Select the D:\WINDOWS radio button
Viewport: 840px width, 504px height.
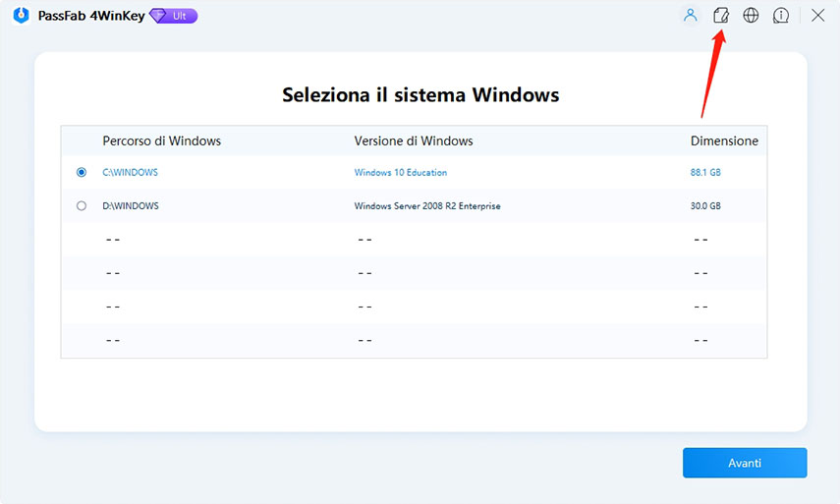coord(81,206)
